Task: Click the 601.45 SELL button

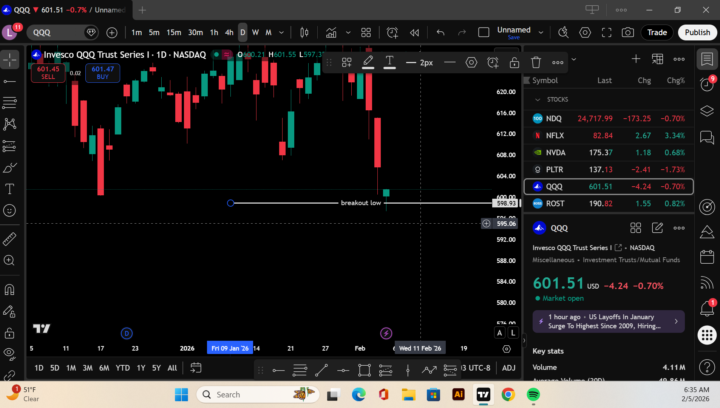Action: pyautogui.click(x=48, y=73)
